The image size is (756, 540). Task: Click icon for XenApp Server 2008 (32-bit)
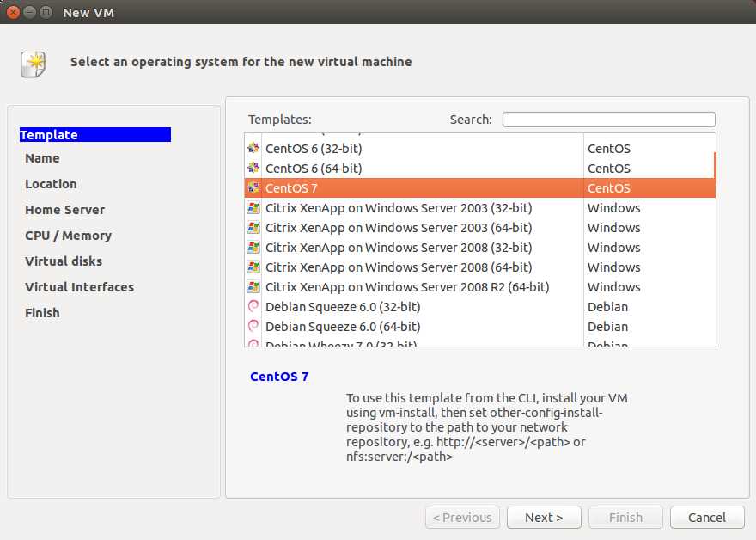(253, 247)
